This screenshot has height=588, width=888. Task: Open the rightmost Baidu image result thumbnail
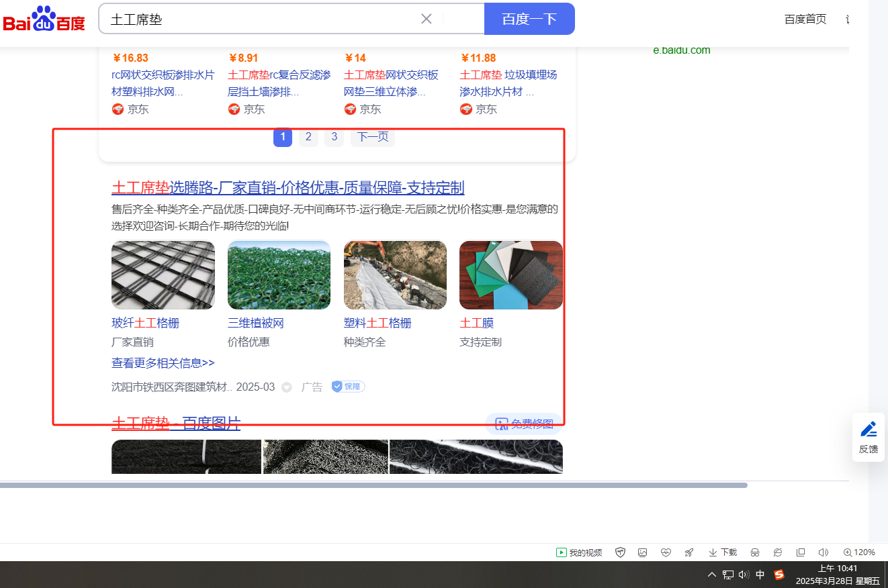tap(476, 456)
